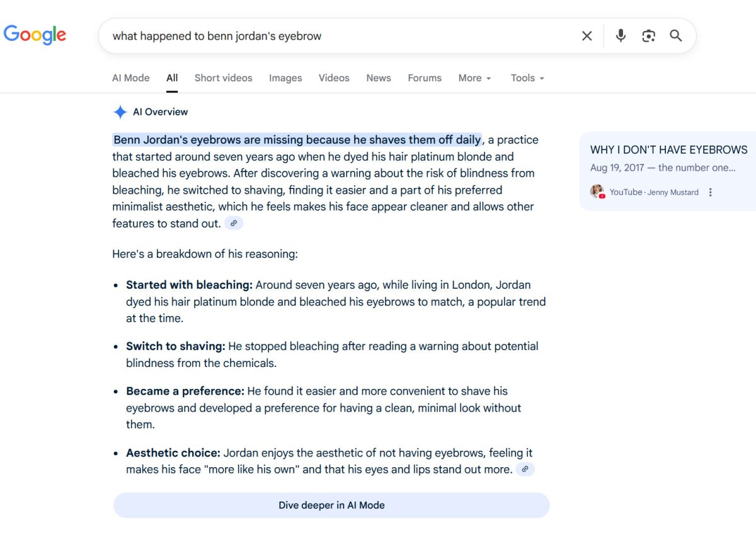
Task: Select the 'Aesthetic choice:' bullet heading
Action: (173, 453)
